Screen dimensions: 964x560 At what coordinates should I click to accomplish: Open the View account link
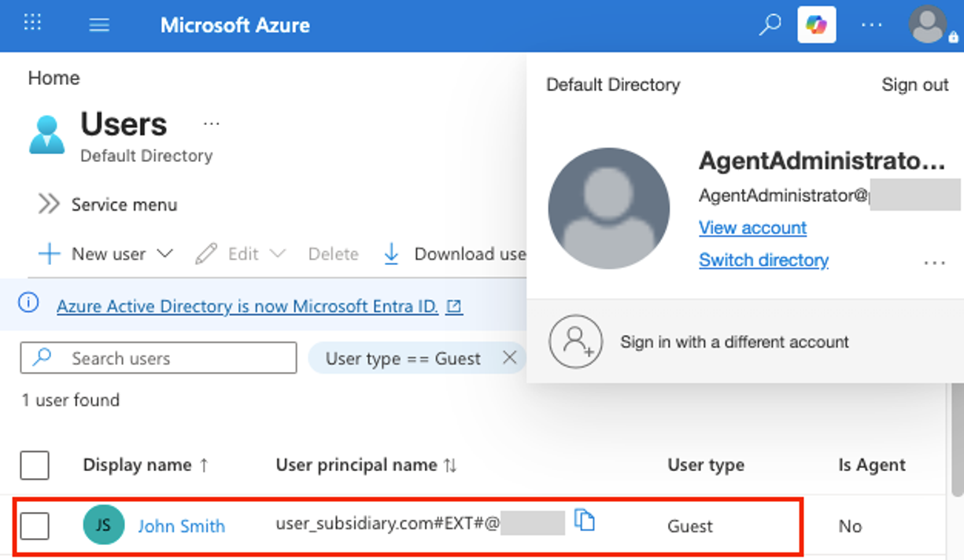point(752,228)
